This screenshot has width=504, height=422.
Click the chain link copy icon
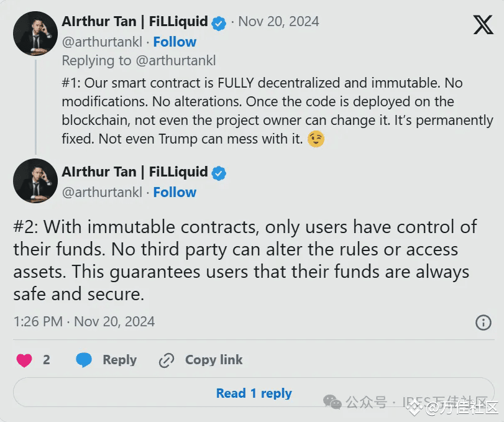tap(167, 360)
